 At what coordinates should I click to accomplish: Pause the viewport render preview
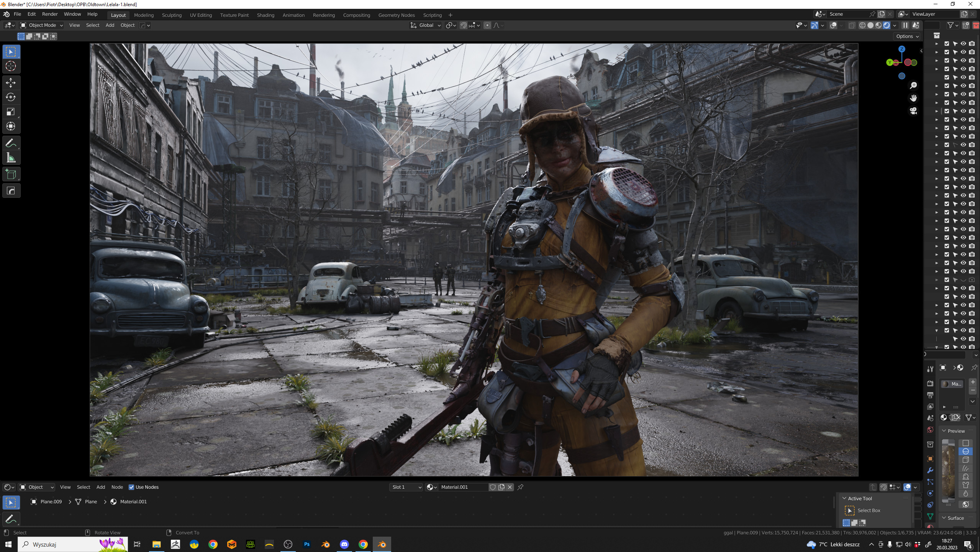(x=905, y=25)
